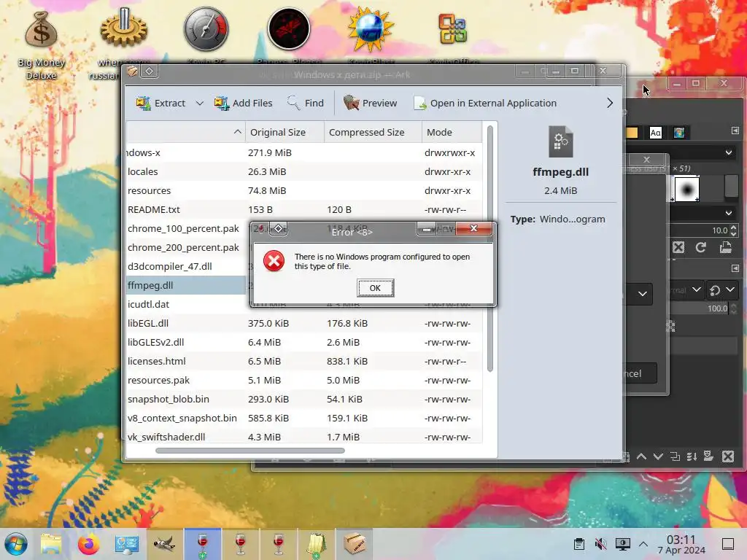Open the Papers Please desktop icon
747x560 pixels.
(289, 28)
